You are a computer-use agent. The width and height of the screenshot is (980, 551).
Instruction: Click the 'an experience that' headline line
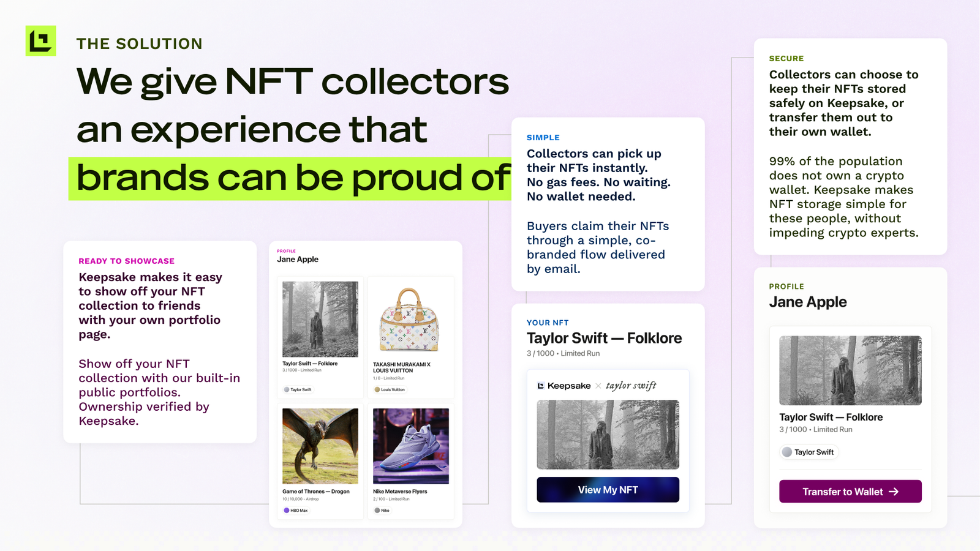coord(252,130)
